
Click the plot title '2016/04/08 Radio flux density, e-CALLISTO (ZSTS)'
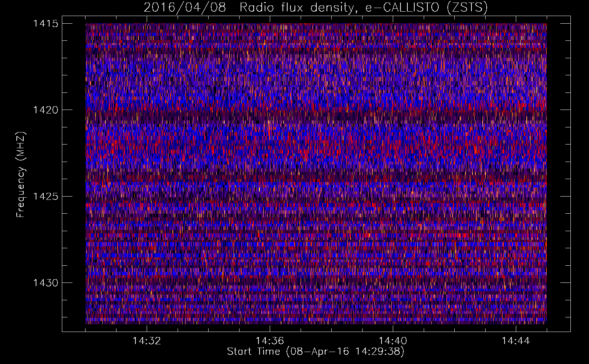click(x=316, y=8)
